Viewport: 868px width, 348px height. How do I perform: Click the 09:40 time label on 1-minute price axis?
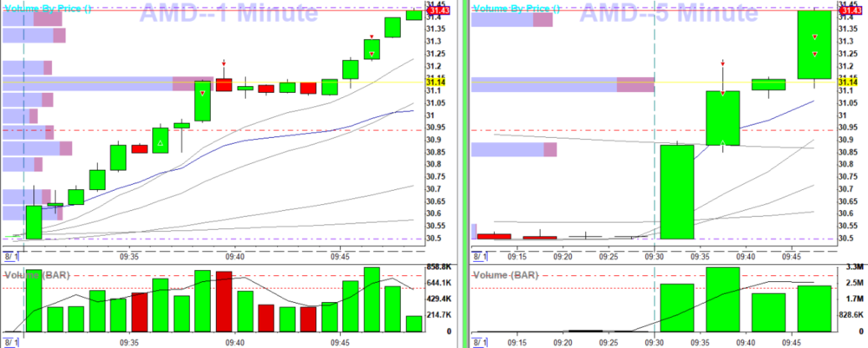[234, 257]
